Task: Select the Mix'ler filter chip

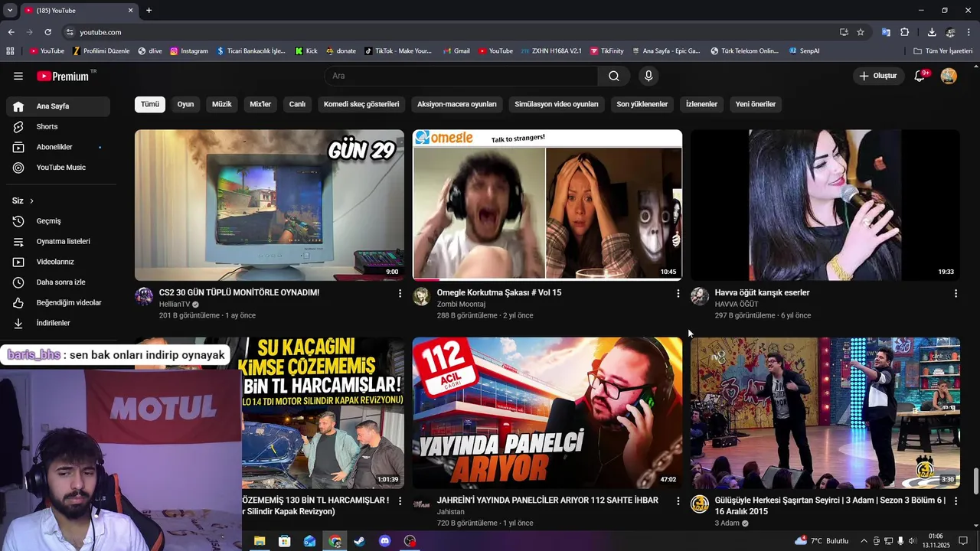Action: [x=260, y=104]
